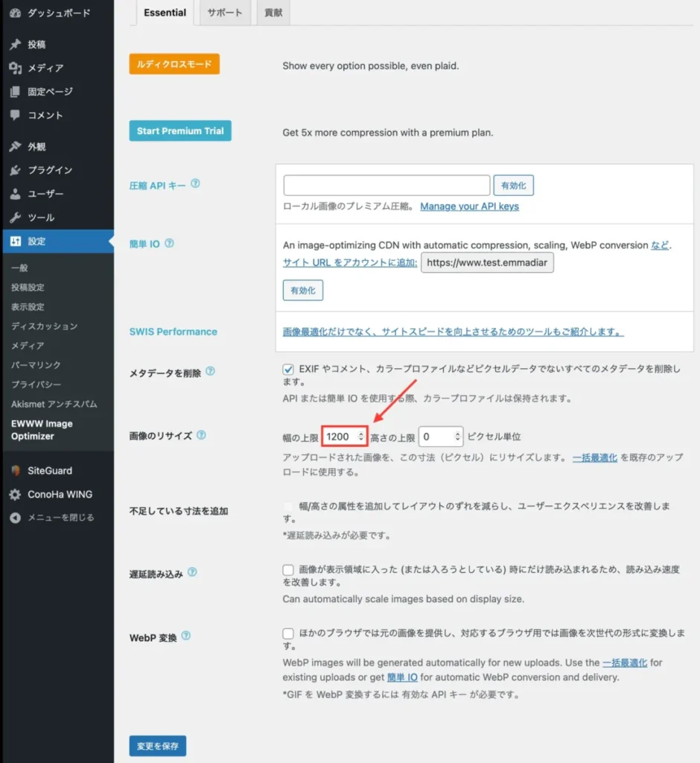Click 有効化 button beside API key field

(513, 186)
